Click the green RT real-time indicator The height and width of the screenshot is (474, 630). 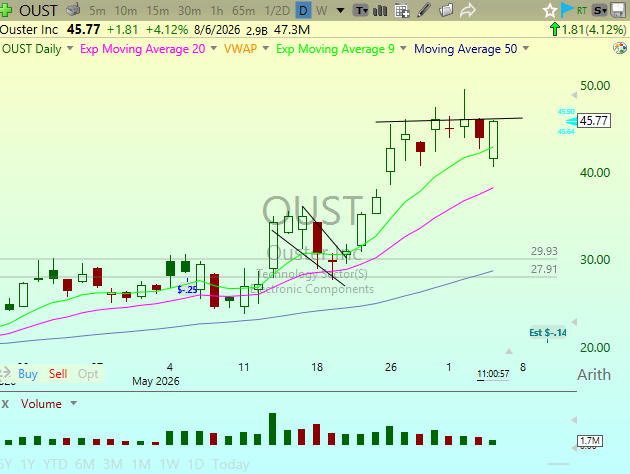(582, 11)
